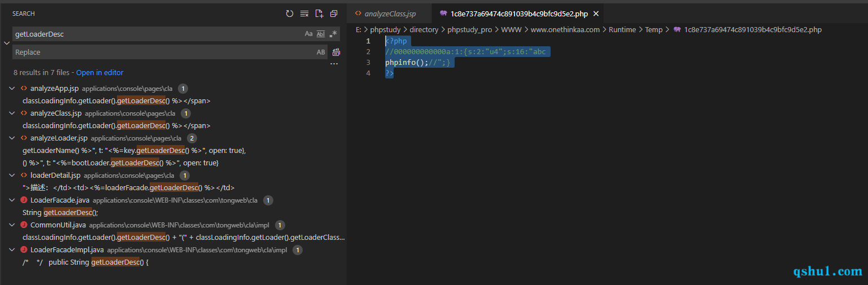Click analyzeLoader.jsp match count badge 2

191,138
